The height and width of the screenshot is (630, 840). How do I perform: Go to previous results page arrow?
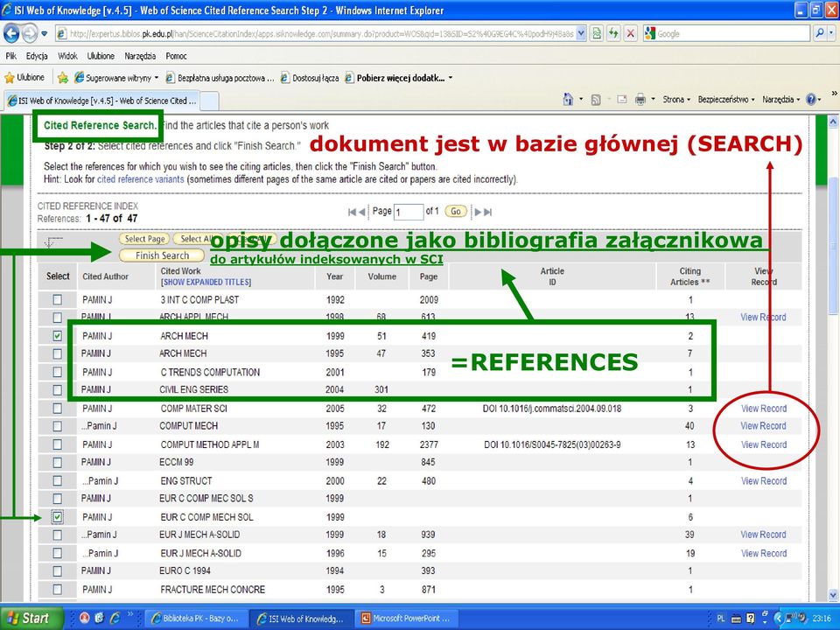point(362,212)
